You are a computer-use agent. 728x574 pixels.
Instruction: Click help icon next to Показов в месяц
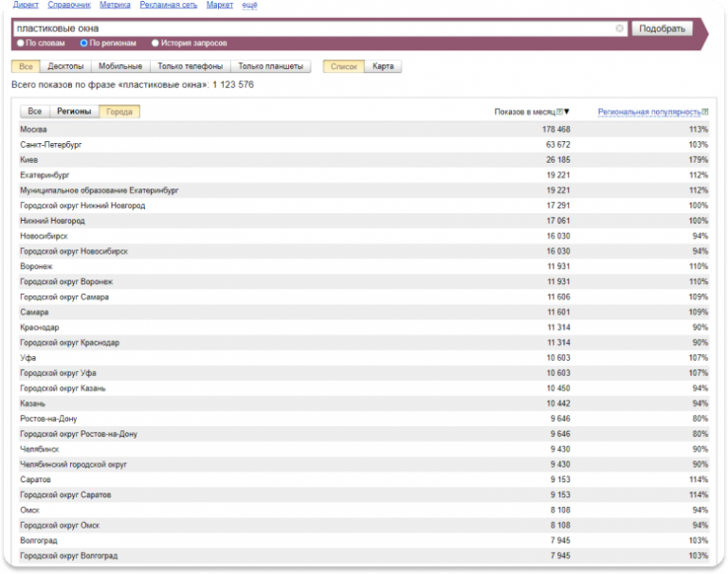click(x=559, y=112)
